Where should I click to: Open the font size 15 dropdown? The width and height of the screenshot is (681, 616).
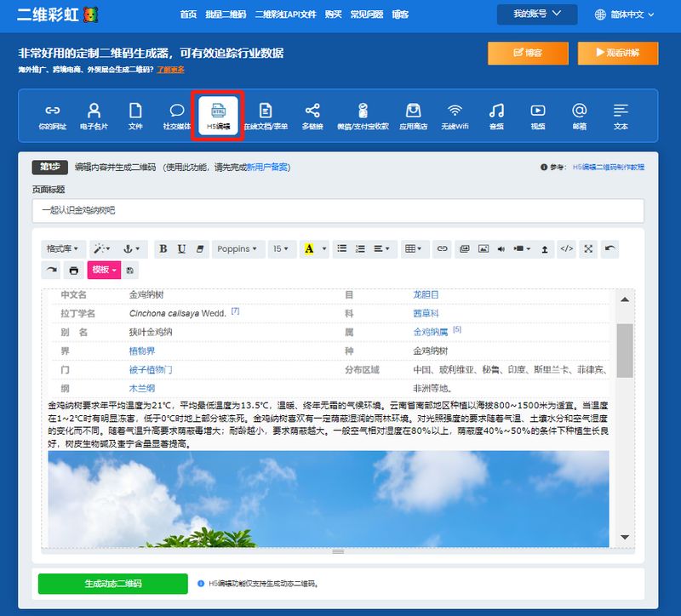282,248
